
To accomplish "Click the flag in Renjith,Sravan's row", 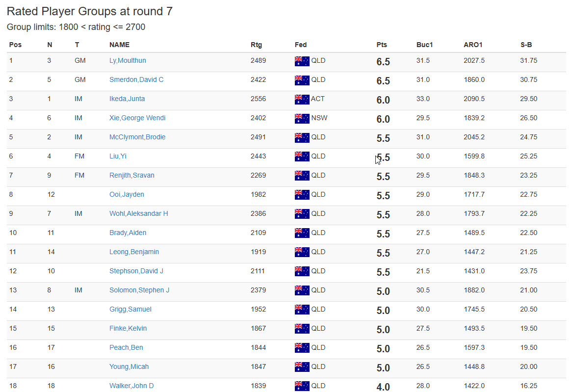I will pos(302,176).
